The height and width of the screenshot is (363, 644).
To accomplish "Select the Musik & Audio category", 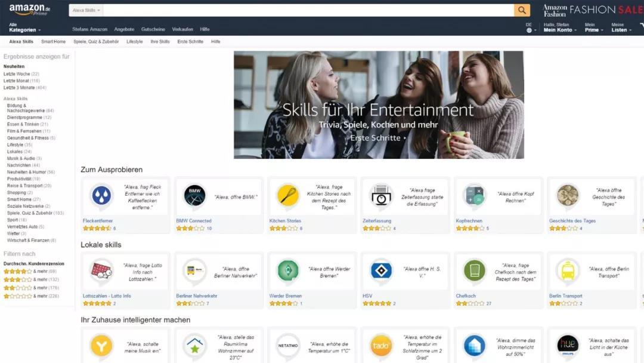I will 24,158.
